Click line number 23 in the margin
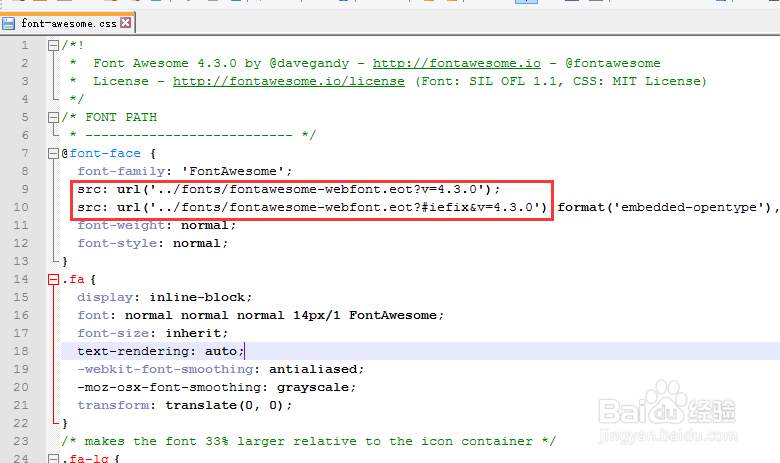Screen dimensions: 780x463 pos(21,441)
